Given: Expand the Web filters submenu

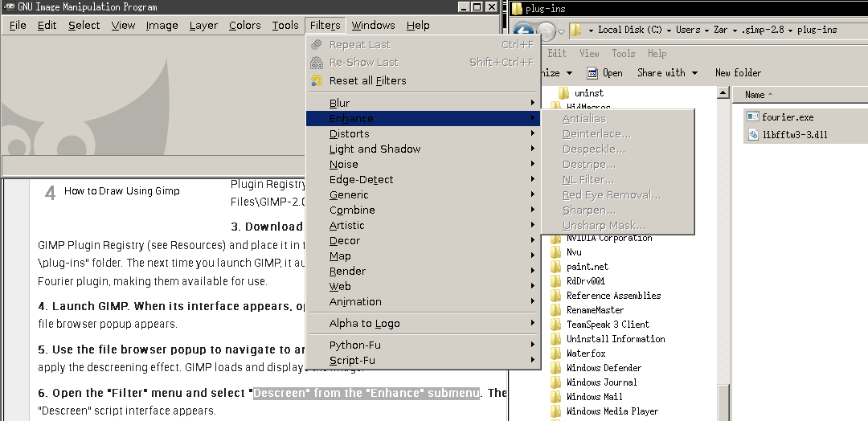Looking at the screenshot, I should point(423,287).
